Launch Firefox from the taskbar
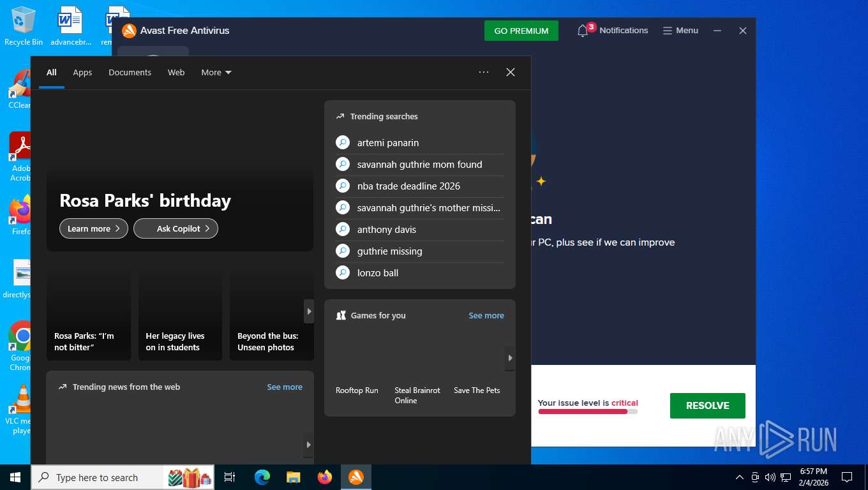Screen dimensions: 868x490 [x=325, y=477]
